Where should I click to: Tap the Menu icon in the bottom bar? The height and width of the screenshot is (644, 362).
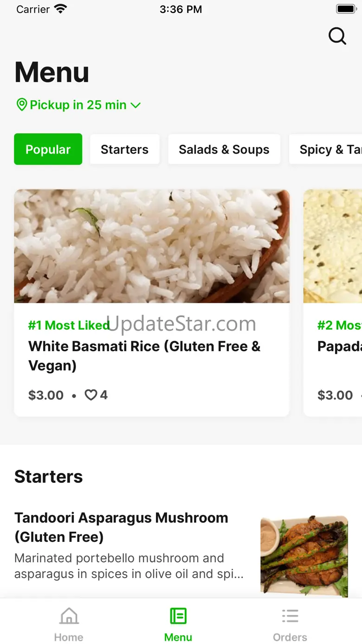pyautogui.click(x=178, y=616)
